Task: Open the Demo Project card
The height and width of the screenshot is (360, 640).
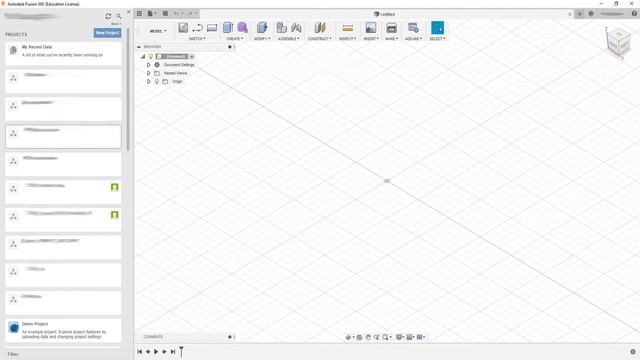Action: point(63,330)
